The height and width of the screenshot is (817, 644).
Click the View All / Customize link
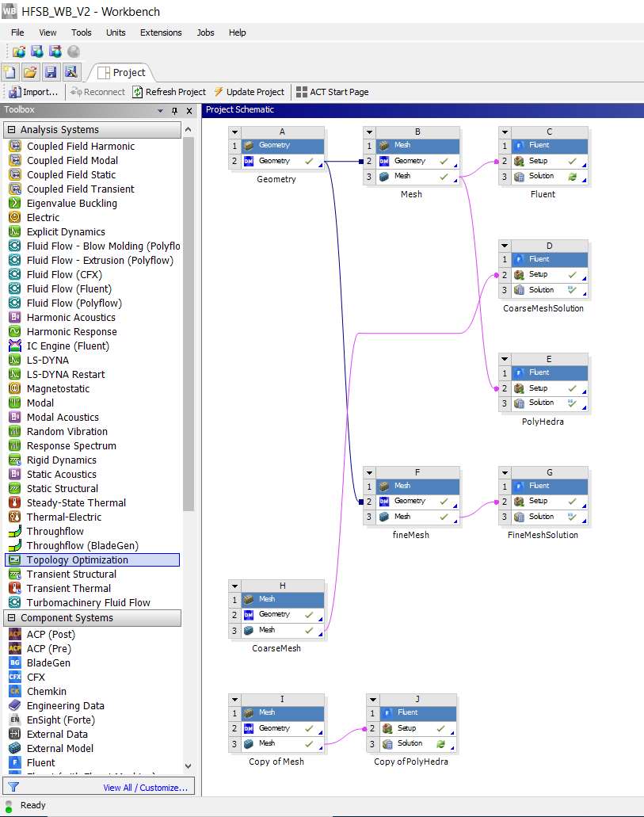point(146,788)
